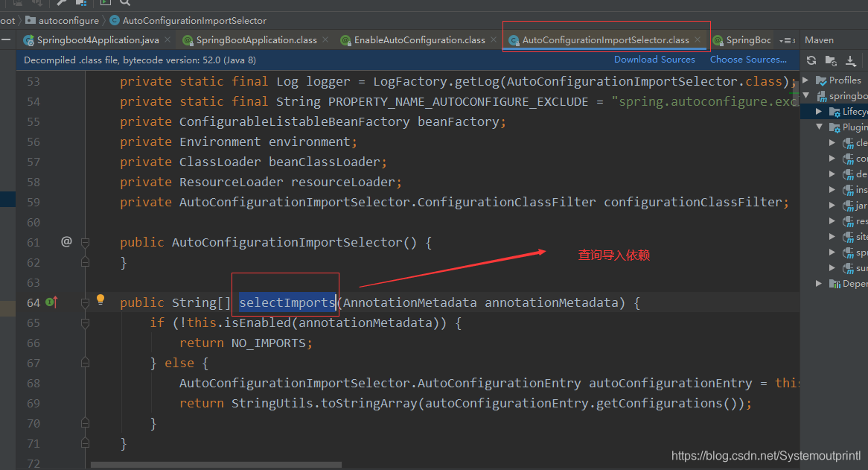
Task: Click autoconfigure folder icon in breadcrumb
Action: click(x=31, y=20)
